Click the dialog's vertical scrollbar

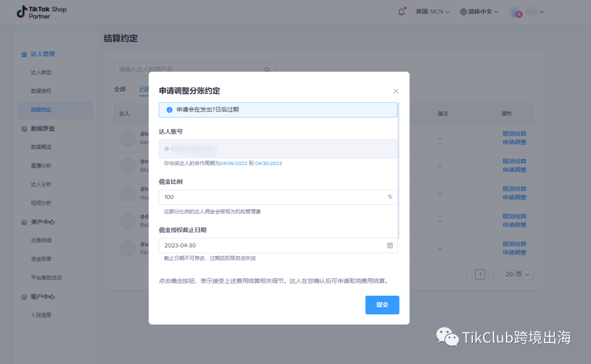[398, 171]
